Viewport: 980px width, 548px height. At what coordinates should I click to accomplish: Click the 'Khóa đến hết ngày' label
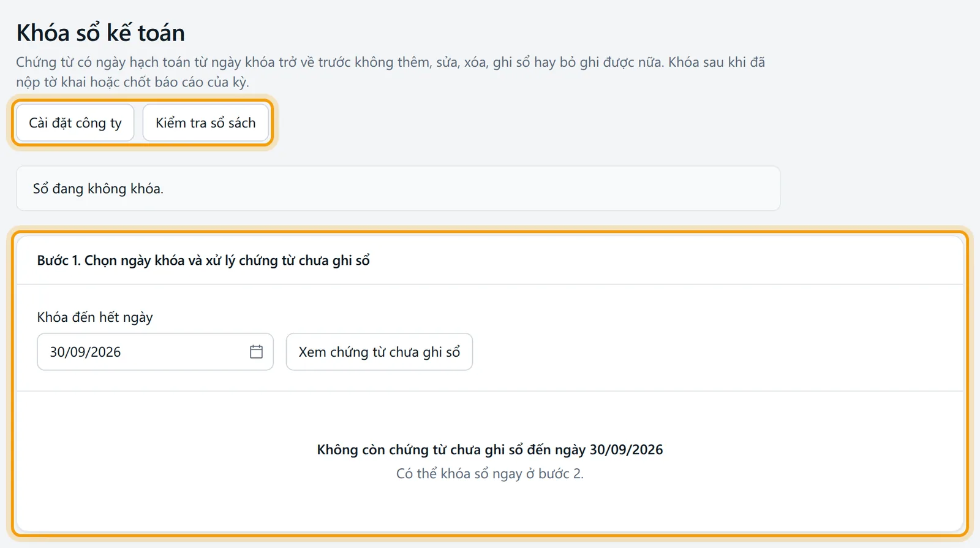95,318
